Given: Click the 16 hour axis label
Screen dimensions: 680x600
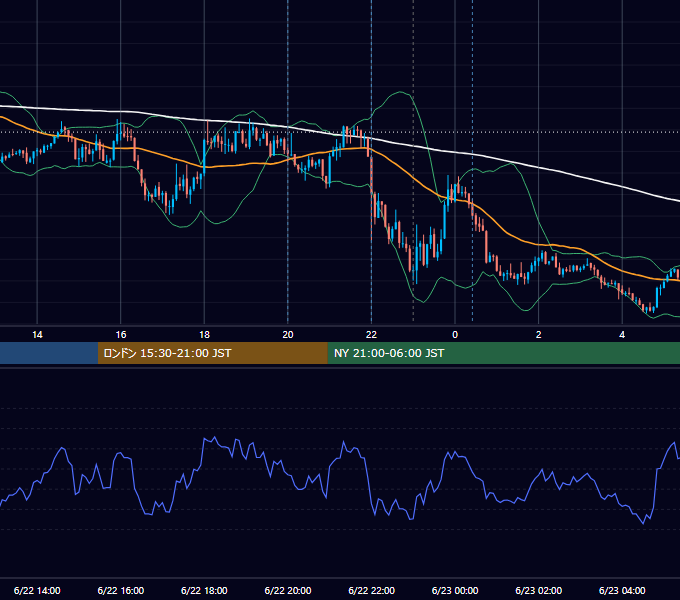Looking at the screenshot, I should (x=121, y=335).
